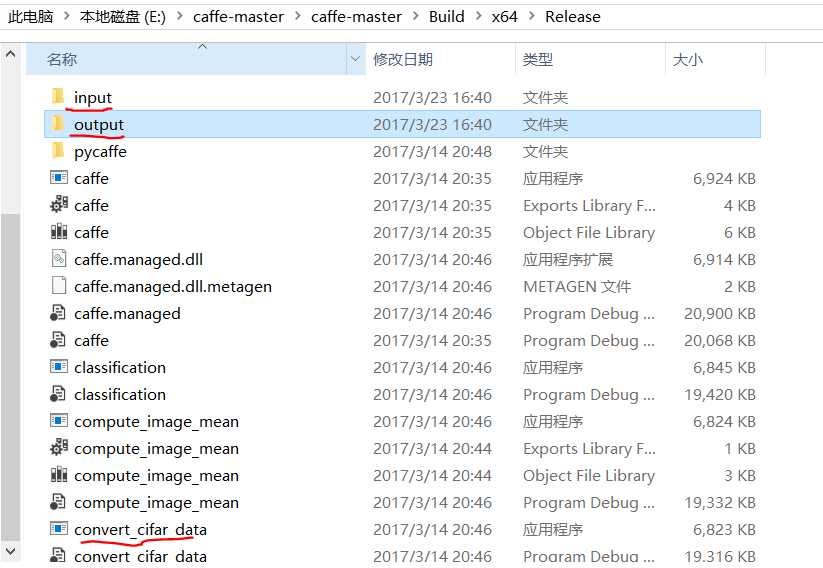
Task: Click scroll down arrow of left scrollbar
Action: pyautogui.click(x=10, y=552)
